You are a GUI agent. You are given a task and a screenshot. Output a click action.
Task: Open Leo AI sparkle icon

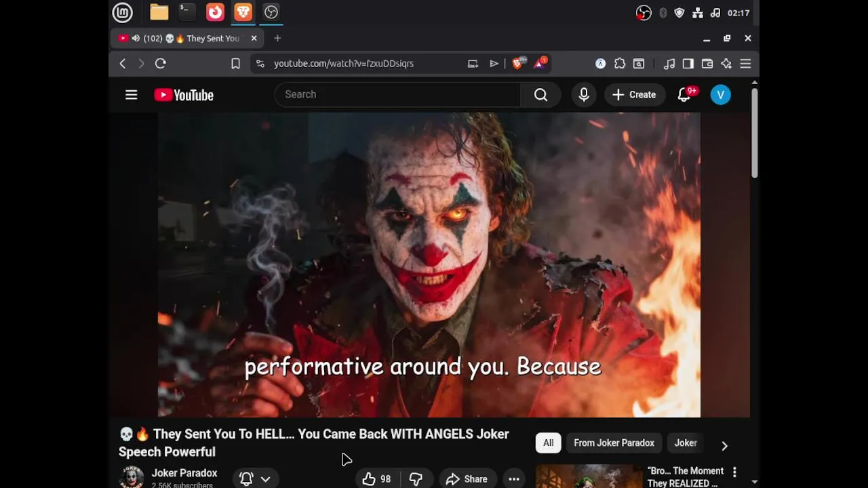coord(726,63)
